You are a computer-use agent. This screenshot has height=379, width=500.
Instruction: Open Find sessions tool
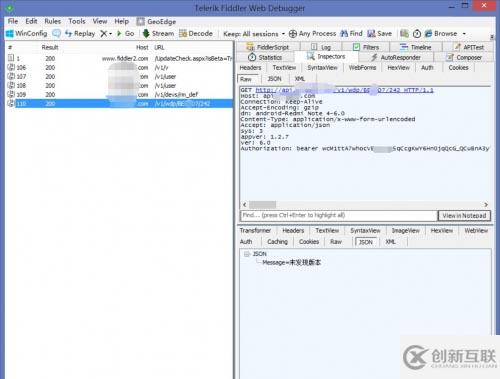(x=351, y=33)
